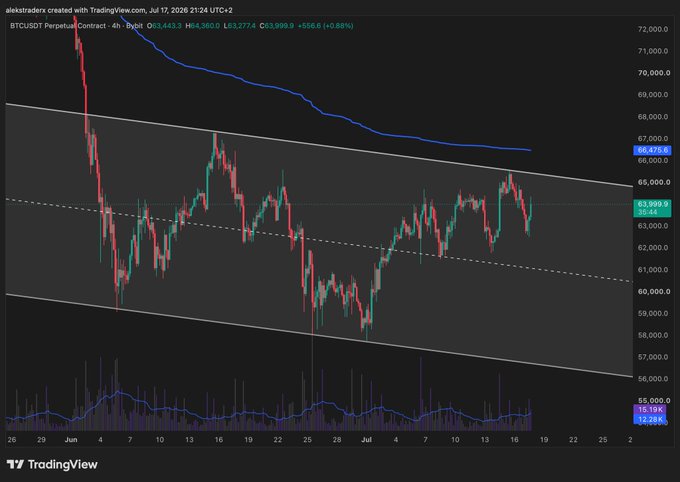The height and width of the screenshot is (482, 680).
Task: Click the blue 66,475.6 moving average label
Action: (652, 151)
